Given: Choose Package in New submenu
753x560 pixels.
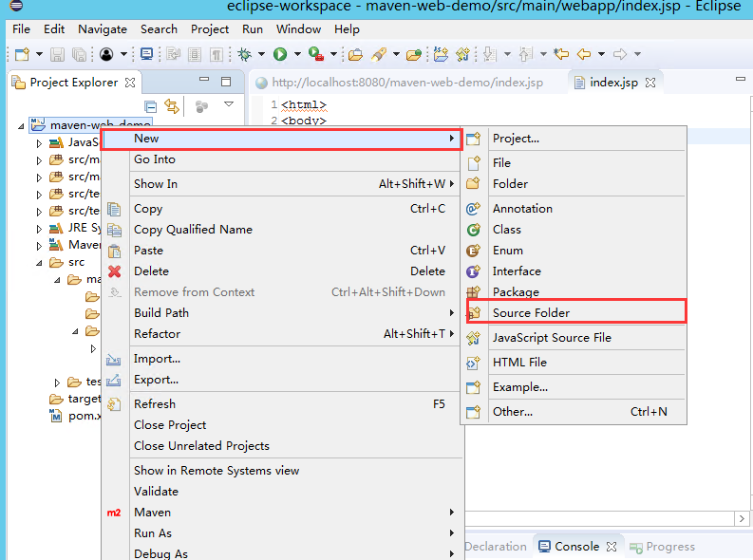Looking at the screenshot, I should tap(574, 291).
